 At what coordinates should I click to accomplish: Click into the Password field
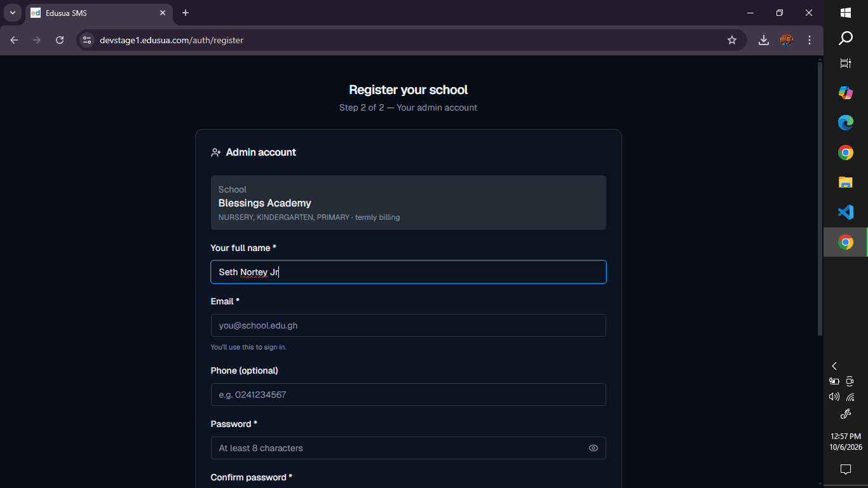(409, 448)
